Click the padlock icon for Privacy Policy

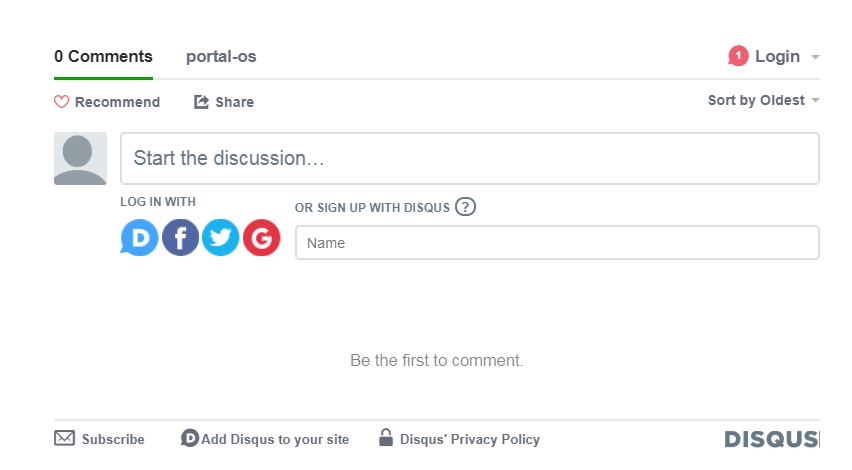click(x=386, y=437)
